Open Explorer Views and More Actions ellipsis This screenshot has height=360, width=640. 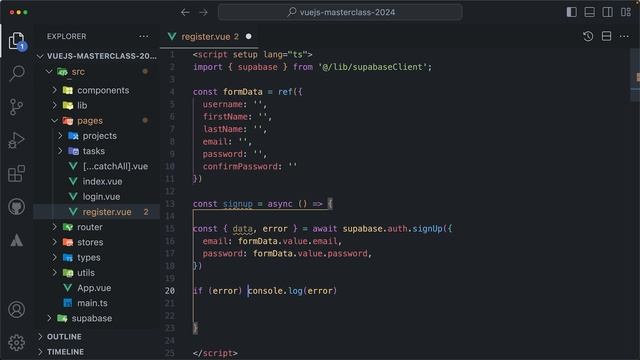[144, 36]
